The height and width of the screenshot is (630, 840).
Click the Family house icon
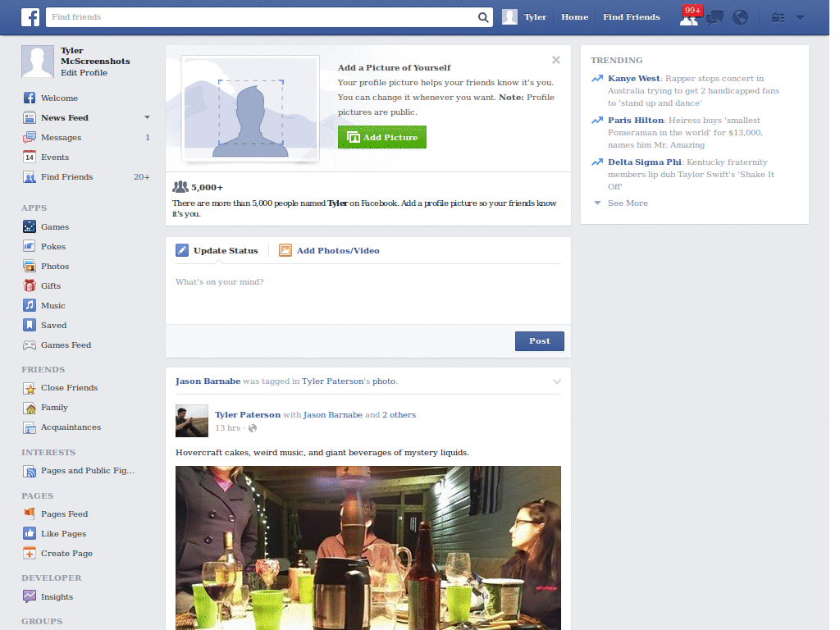[x=30, y=408]
